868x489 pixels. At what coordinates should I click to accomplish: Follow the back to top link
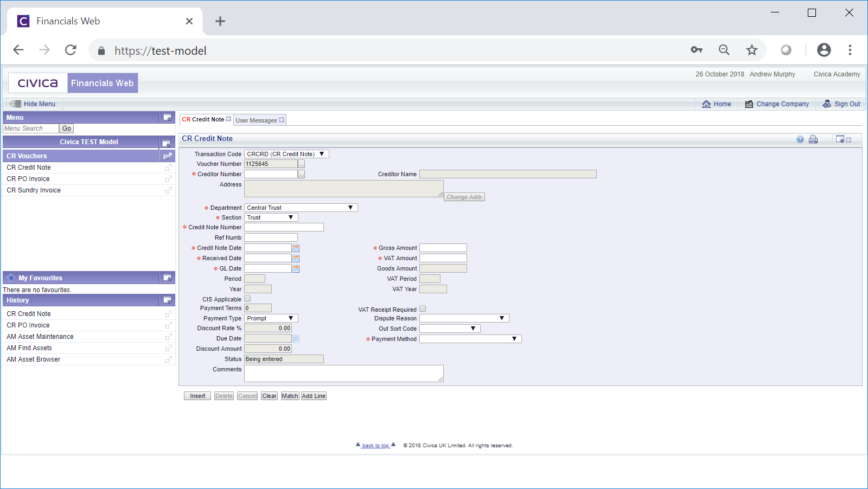(375, 446)
